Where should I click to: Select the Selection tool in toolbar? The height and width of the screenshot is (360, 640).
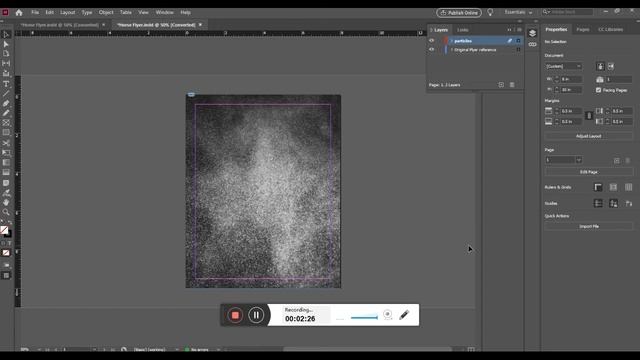(x=6, y=35)
